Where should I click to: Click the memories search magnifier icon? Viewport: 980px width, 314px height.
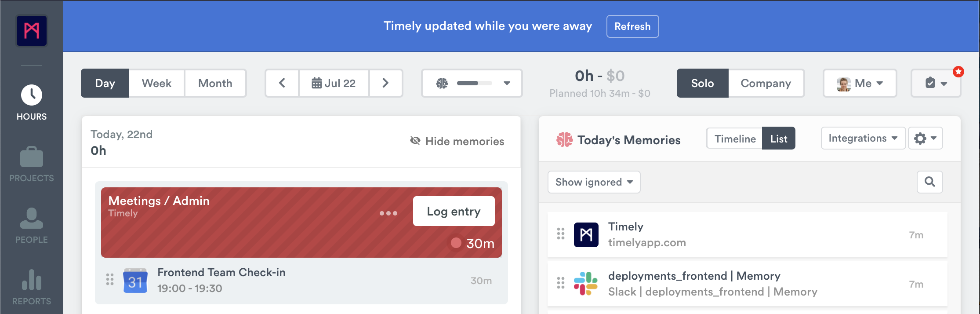(x=929, y=182)
